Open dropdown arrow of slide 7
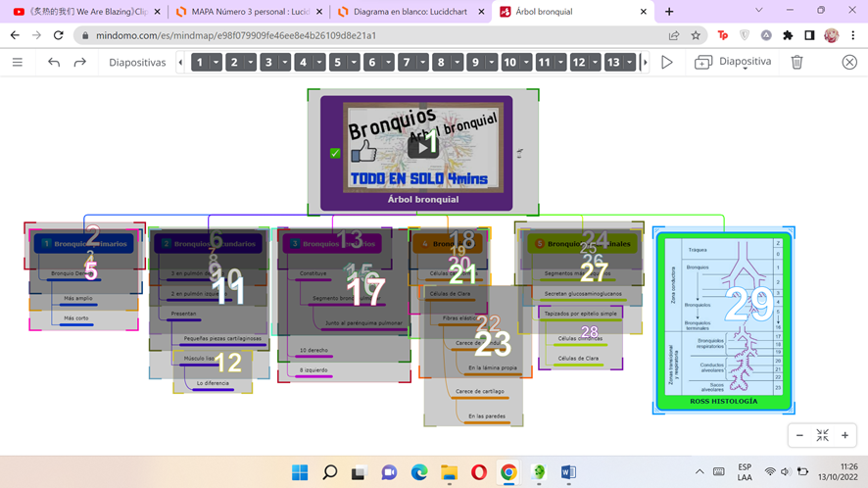 (x=423, y=62)
